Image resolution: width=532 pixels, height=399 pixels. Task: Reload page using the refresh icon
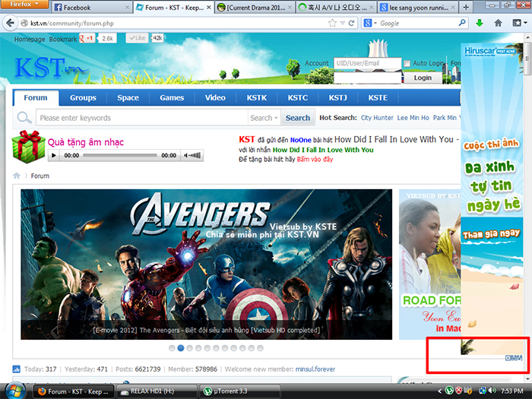click(x=351, y=23)
